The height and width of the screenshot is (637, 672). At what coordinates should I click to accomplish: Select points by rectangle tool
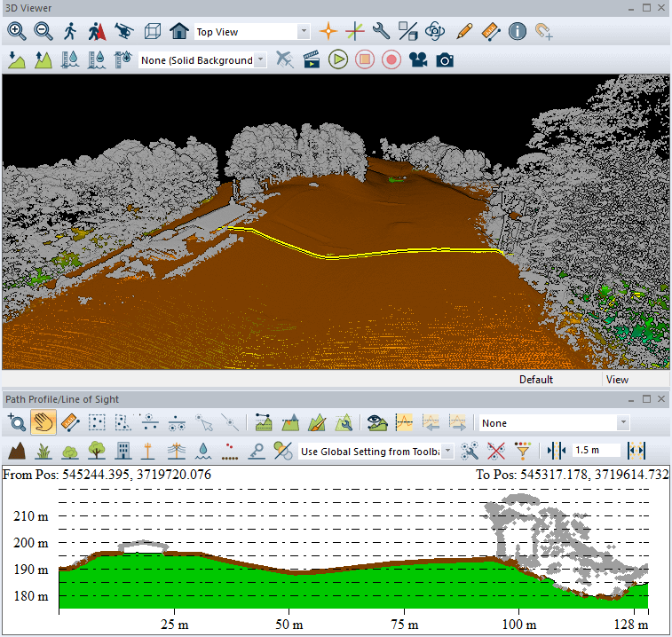[x=97, y=422]
